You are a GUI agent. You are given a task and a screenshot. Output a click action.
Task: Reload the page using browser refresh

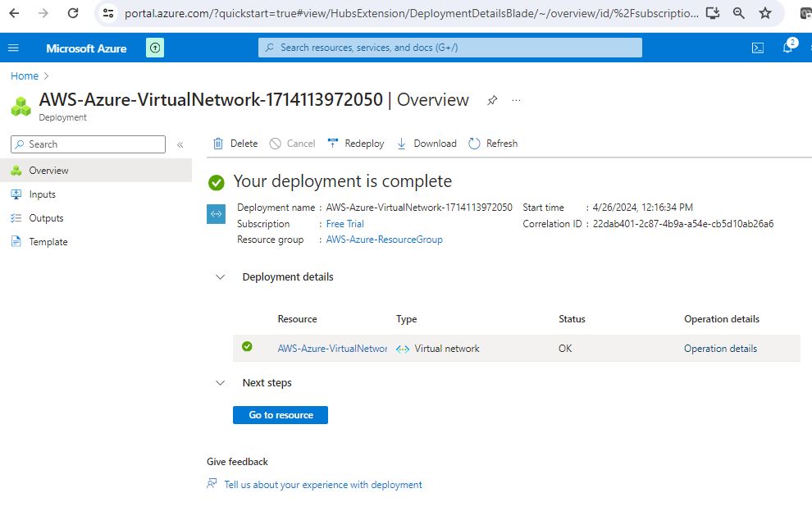(x=73, y=13)
